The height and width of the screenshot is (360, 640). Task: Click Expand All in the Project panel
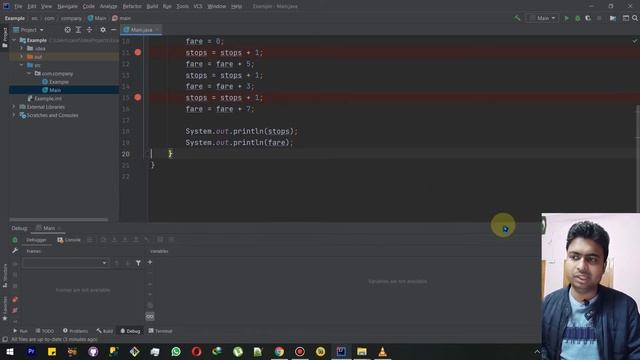point(78,30)
